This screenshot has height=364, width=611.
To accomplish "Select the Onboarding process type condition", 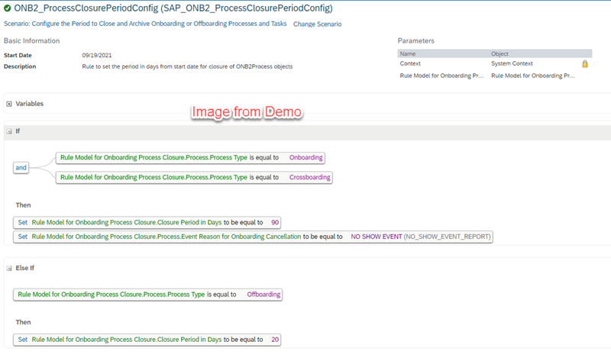I will click(x=190, y=158).
